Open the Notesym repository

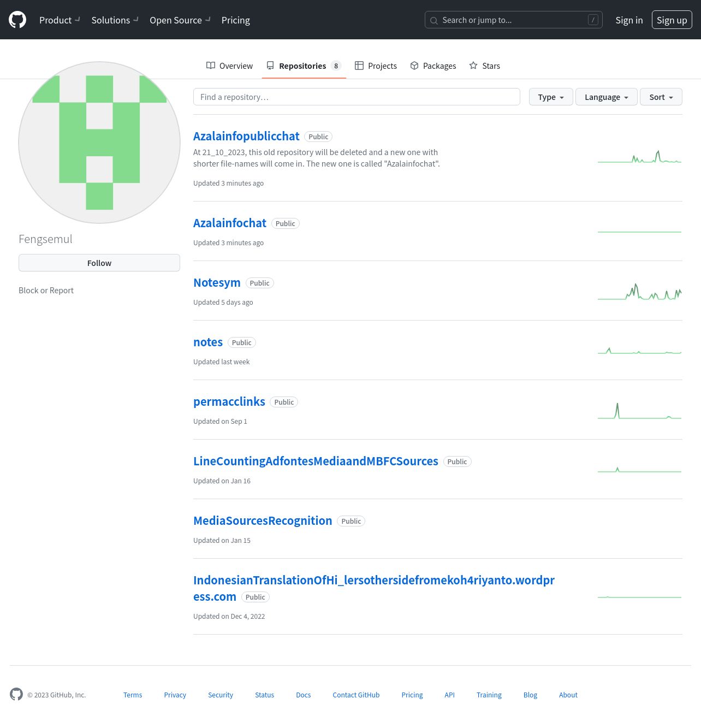[x=217, y=282]
